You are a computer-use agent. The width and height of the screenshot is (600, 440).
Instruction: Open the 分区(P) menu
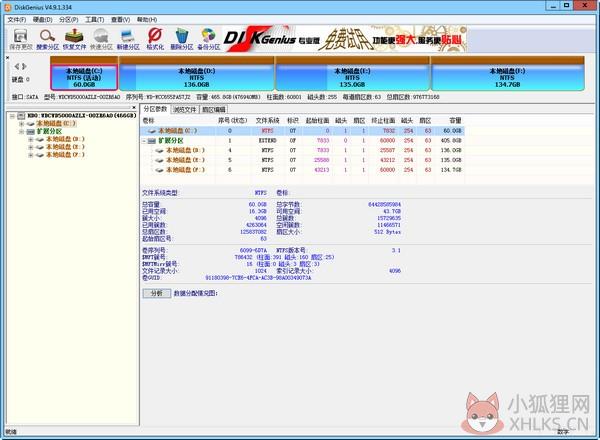point(69,20)
